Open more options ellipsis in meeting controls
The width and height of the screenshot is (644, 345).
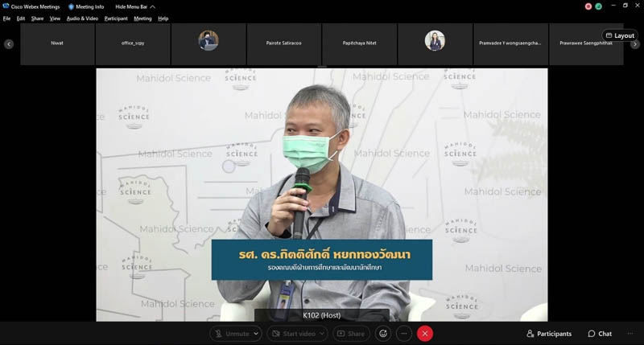[404, 333]
